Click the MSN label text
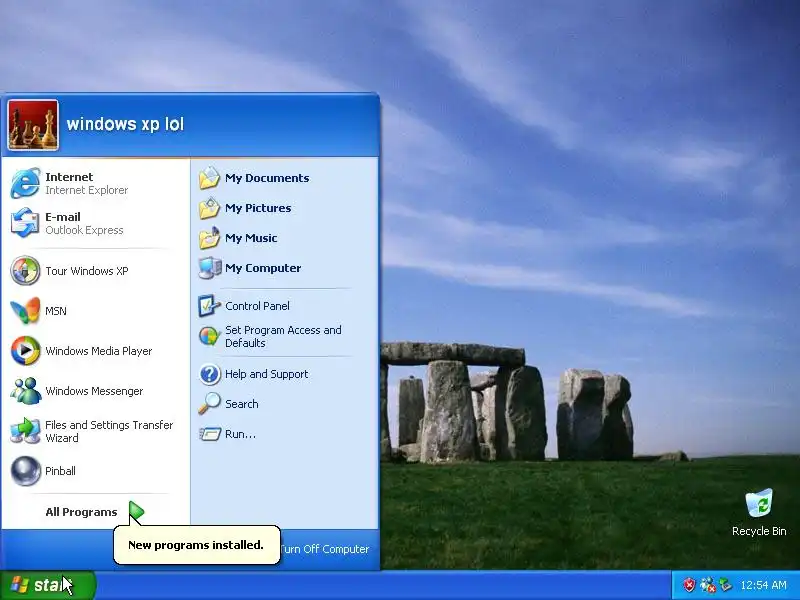The height and width of the screenshot is (600, 800). click(x=56, y=311)
